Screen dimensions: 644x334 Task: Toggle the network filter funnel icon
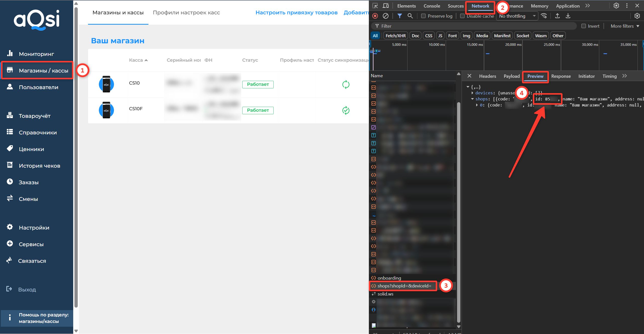tap(399, 16)
